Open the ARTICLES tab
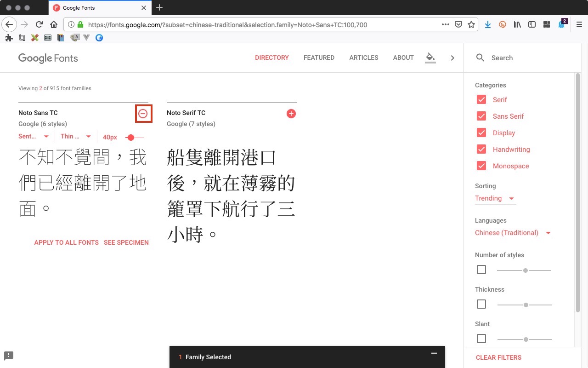The height and width of the screenshot is (368, 588). [364, 58]
